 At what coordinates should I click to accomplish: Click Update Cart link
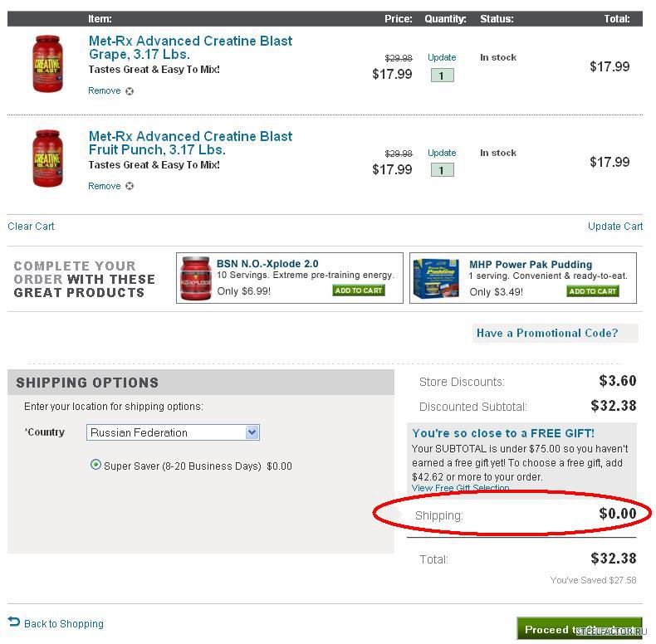[x=614, y=227]
